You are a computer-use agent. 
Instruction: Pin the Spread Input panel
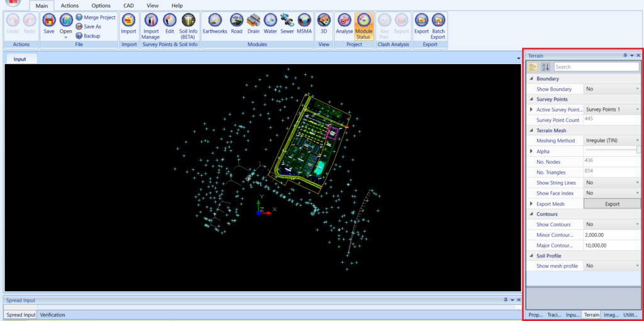(x=506, y=300)
